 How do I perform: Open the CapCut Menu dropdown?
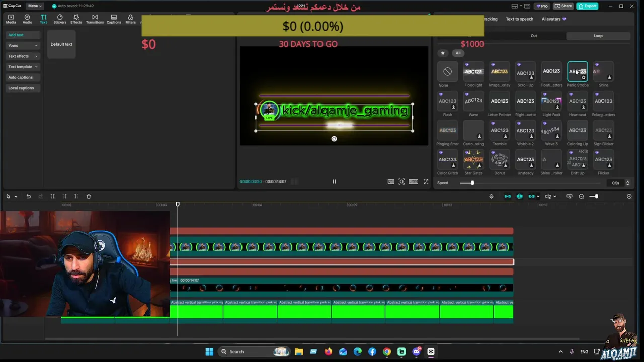pyautogui.click(x=34, y=6)
